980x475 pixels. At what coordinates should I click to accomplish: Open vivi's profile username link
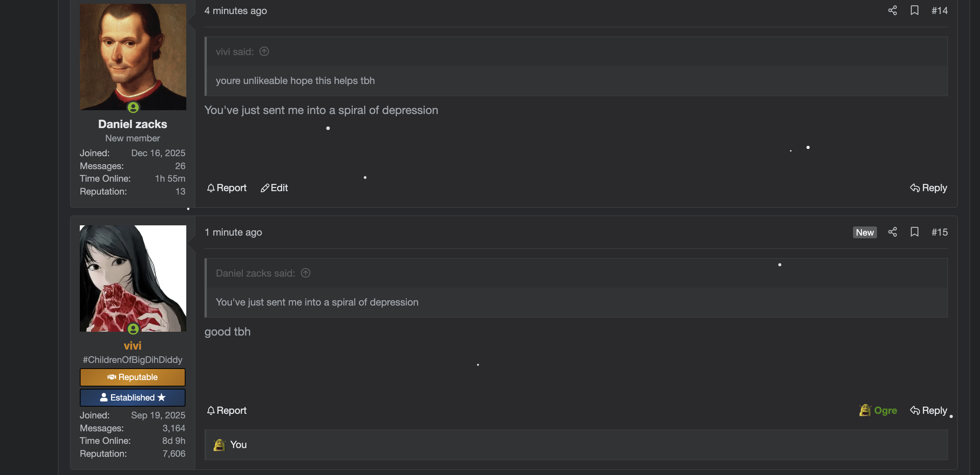click(132, 345)
